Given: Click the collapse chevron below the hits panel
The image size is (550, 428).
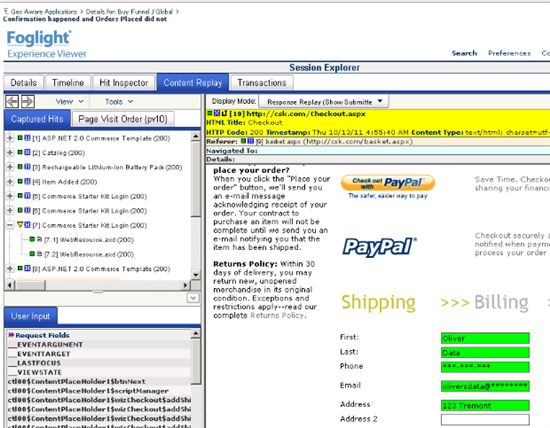Looking at the screenshot, I should [193, 298].
